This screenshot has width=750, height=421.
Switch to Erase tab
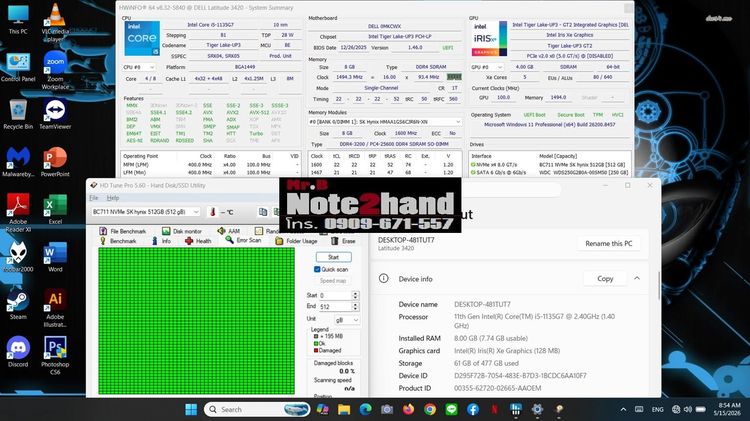[343, 241]
